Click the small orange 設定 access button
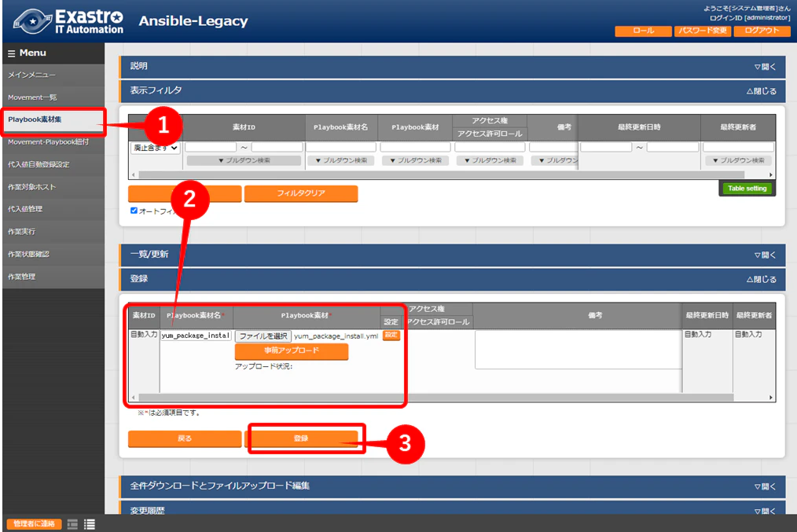797x532 pixels. point(391,336)
